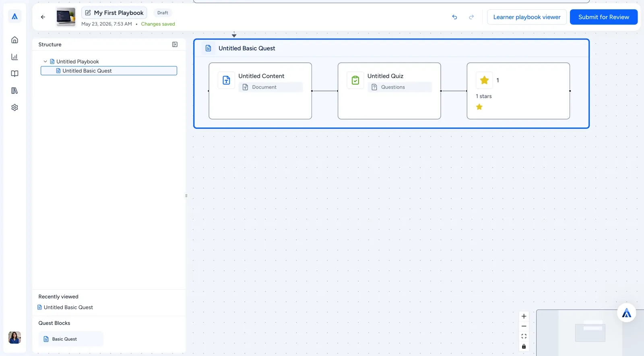The width and height of the screenshot is (644, 356).
Task: Click the May 23, 2026 timestamp
Action: coord(107,24)
